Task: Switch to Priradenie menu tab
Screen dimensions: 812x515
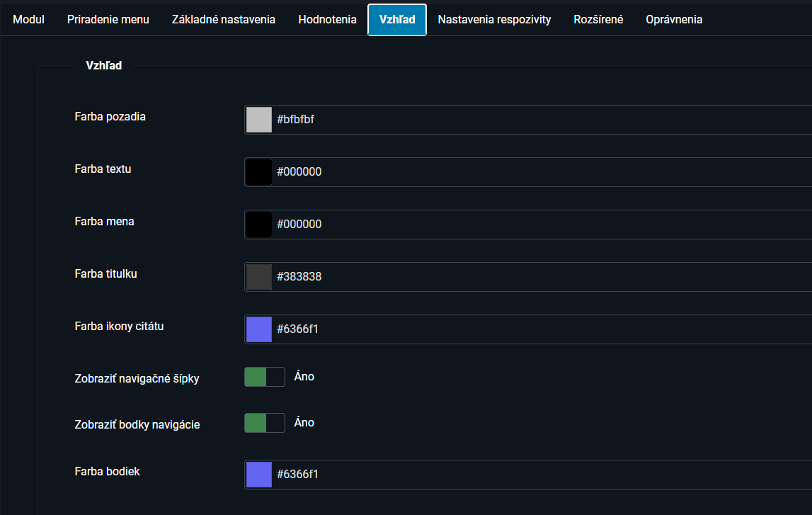Action: click(x=108, y=20)
